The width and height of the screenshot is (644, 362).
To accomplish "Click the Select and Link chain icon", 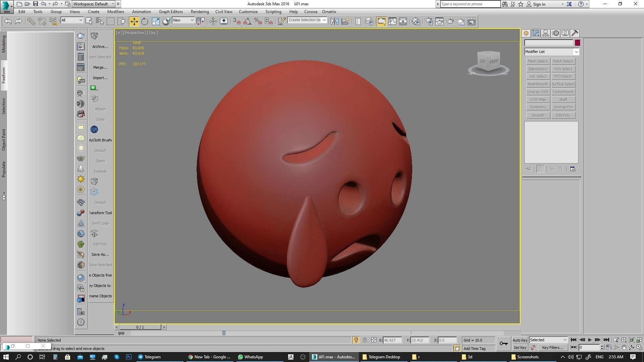I will point(31,21).
